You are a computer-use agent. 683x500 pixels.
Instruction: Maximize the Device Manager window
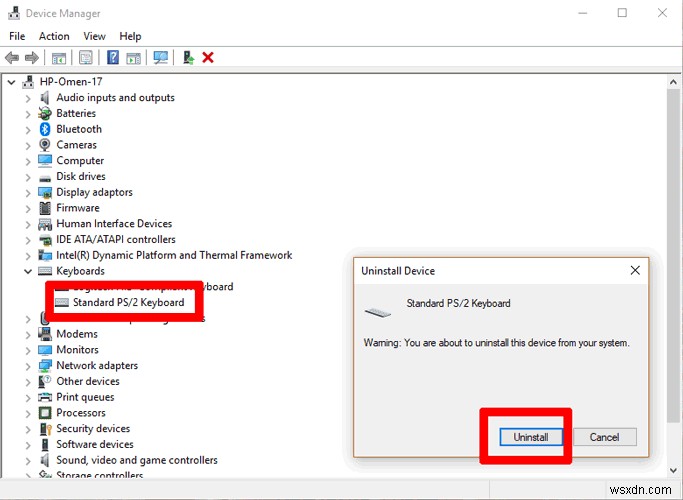(622, 13)
